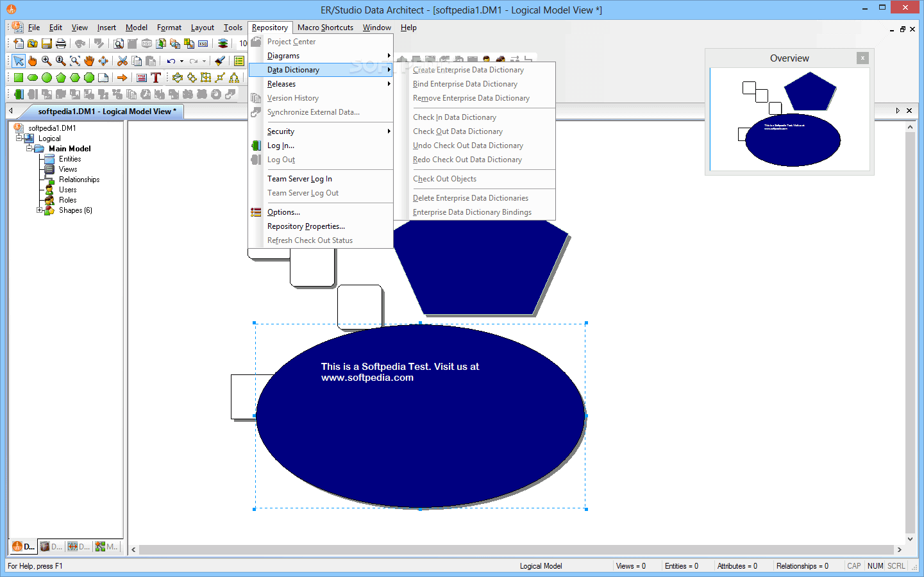
Task: Click Team Server Log In entry
Action: coord(321,179)
